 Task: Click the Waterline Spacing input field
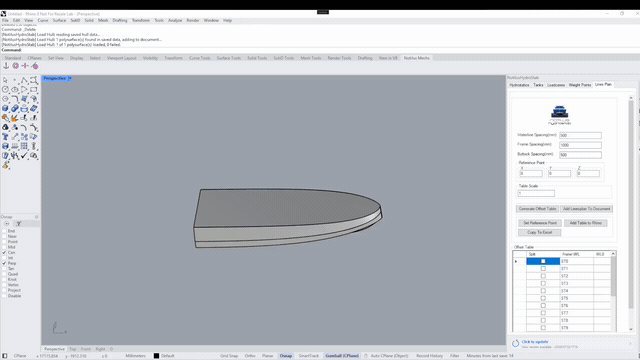[x=580, y=135]
